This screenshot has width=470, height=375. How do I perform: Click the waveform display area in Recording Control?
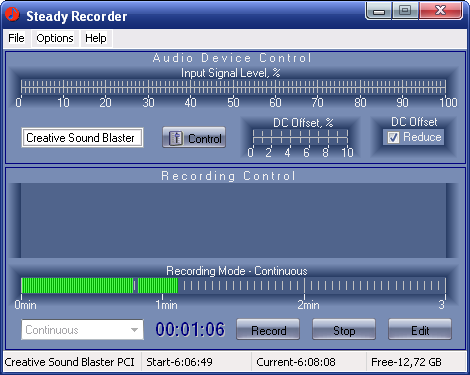click(233, 220)
